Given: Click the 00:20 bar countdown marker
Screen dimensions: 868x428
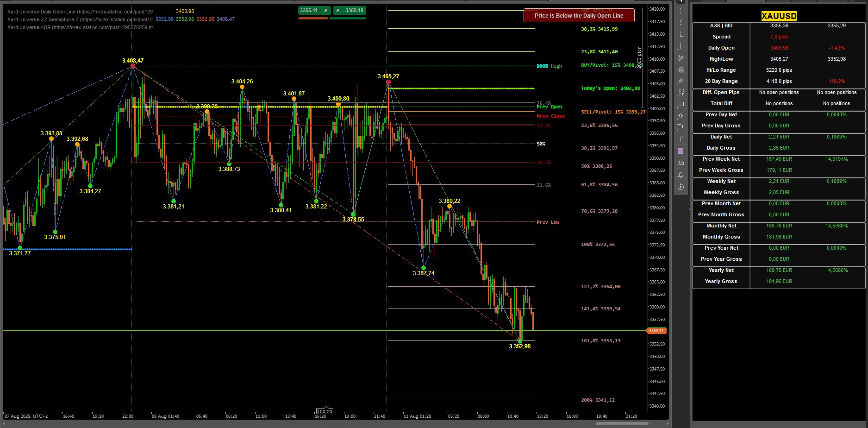Looking at the screenshot, I should tap(325, 411).
